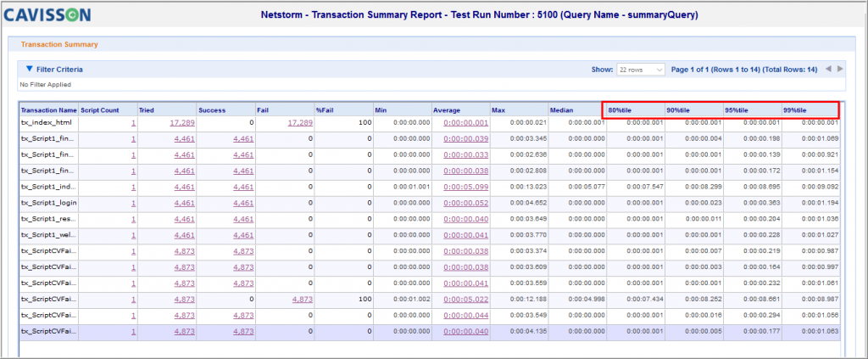The width and height of the screenshot is (868, 359).
Task: Click Max value 0:00:13.023
Action: pos(529,188)
